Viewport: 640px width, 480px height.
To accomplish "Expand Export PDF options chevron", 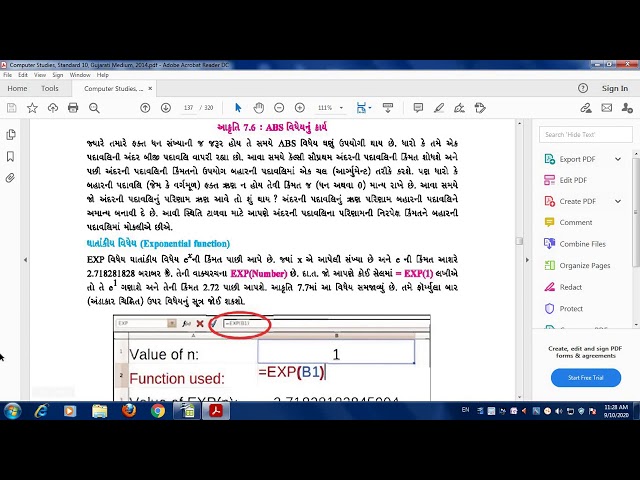I will click(x=618, y=159).
